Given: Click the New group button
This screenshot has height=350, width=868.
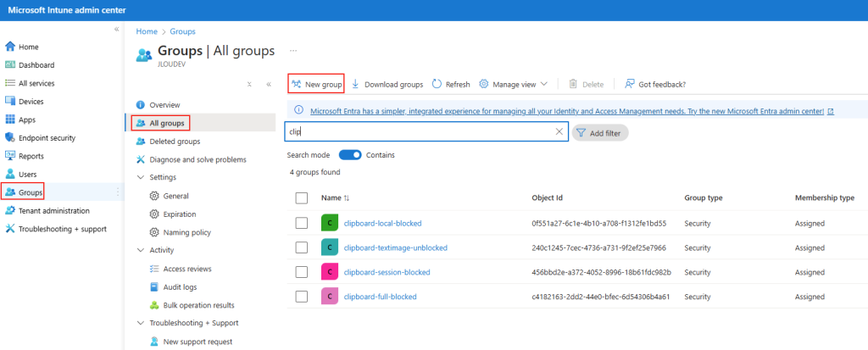Looking at the screenshot, I should [316, 84].
